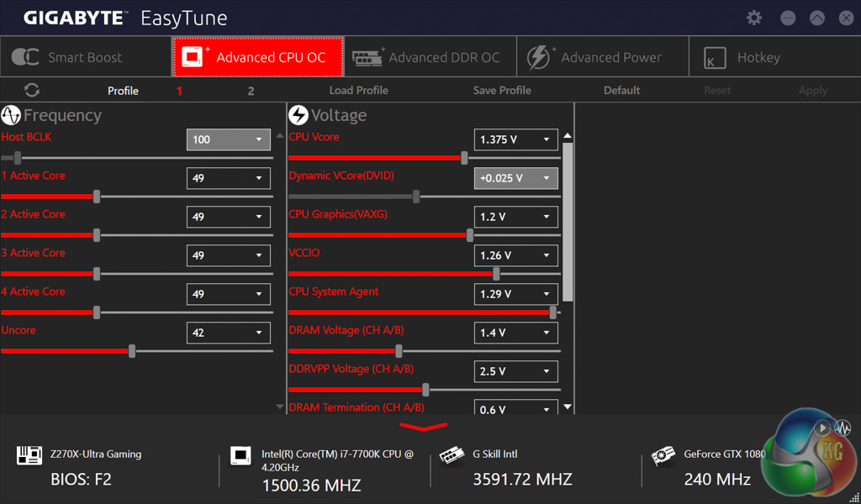
Task: Open the CPU System Agent dropdown
Action: [516, 294]
